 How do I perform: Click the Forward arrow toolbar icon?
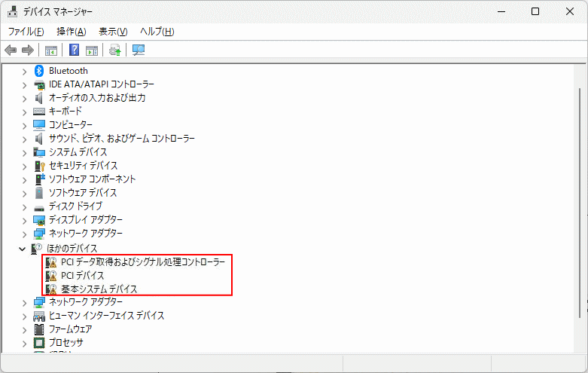pyautogui.click(x=28, y=50)
